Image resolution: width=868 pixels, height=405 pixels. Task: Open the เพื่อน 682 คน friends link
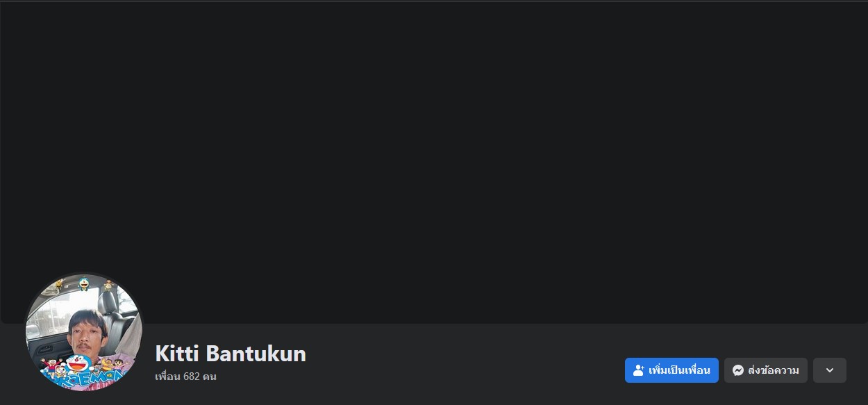click(185, 377)
